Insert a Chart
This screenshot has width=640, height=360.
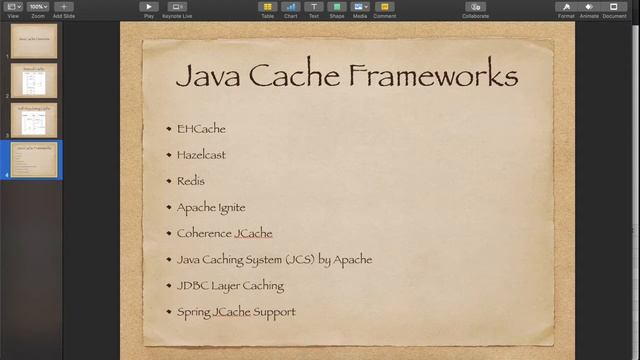point(291,7)
